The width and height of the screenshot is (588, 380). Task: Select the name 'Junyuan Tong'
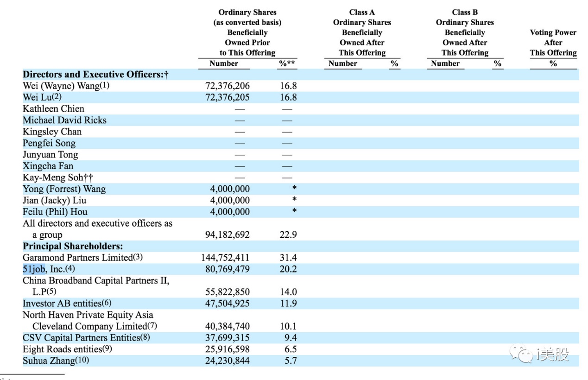[x=51, y=155]
